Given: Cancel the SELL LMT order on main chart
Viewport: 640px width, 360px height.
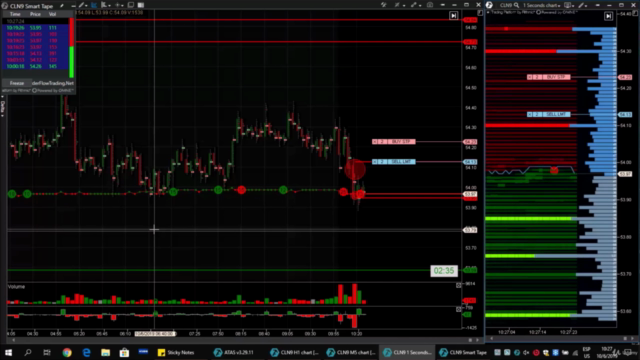Looking at the screenshot, I should (x=375, y=162).
